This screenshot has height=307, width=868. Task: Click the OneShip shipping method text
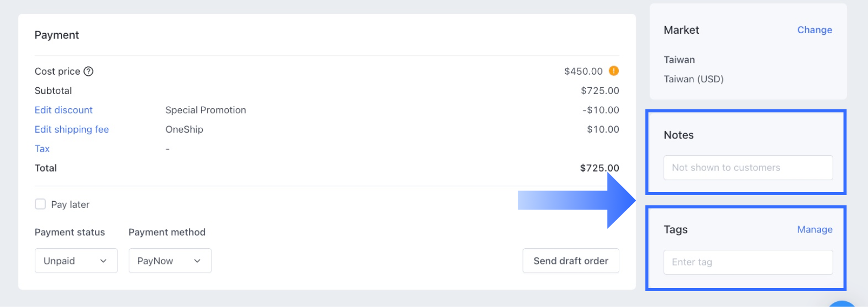tap(184, 130)
